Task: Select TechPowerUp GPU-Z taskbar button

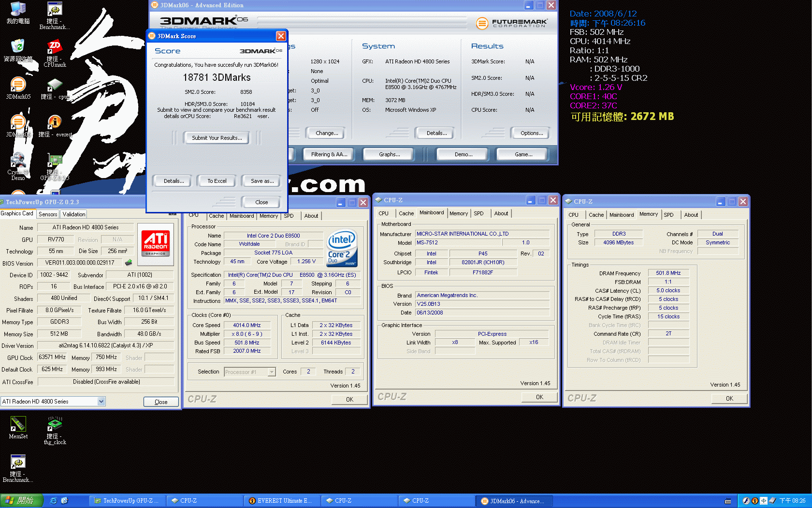Action: click(x=128, y=501)
